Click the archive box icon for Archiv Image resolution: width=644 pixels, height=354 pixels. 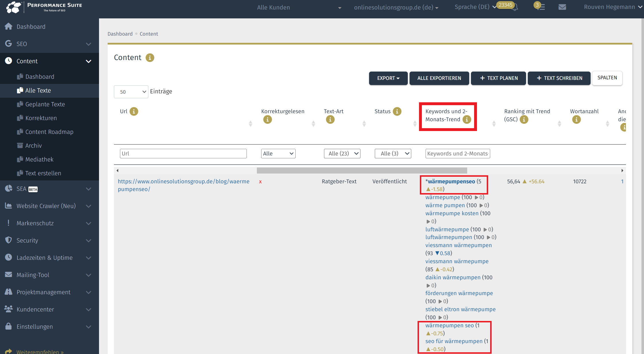20,145
